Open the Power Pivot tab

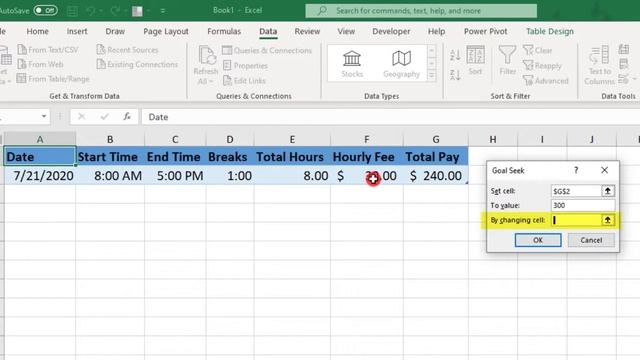[x=485, y=31]
